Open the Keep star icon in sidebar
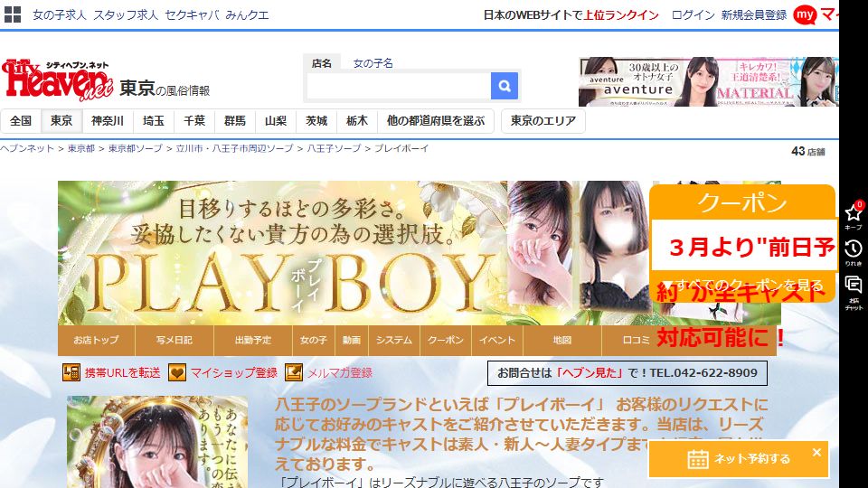 click(853, 216)
